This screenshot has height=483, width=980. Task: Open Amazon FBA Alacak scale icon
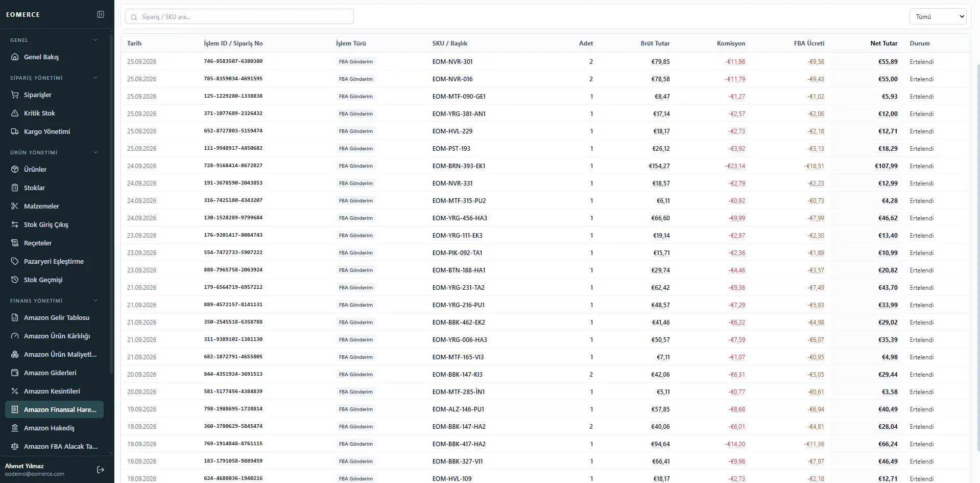pos(15,446)
